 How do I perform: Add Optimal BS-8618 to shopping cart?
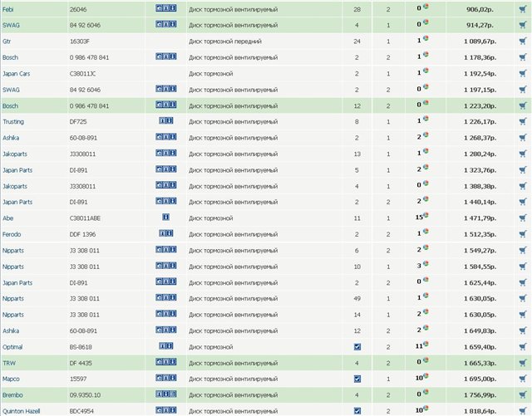(523, 347)
